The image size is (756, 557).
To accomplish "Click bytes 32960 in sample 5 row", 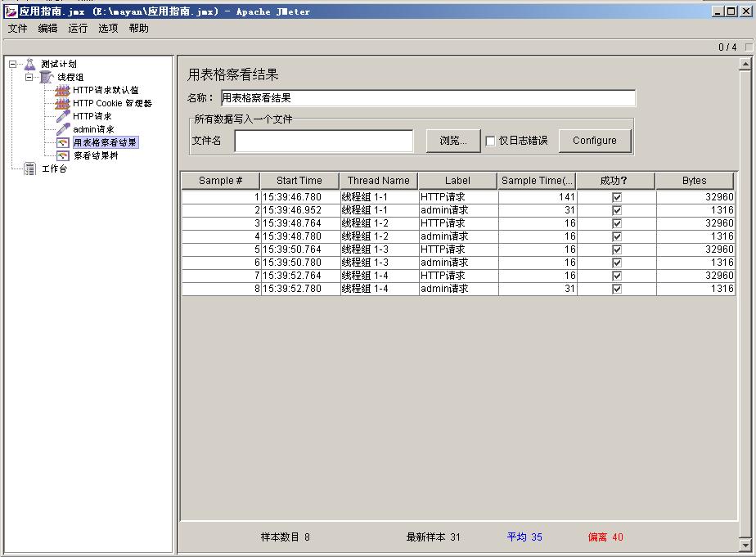I will point(695,249).
